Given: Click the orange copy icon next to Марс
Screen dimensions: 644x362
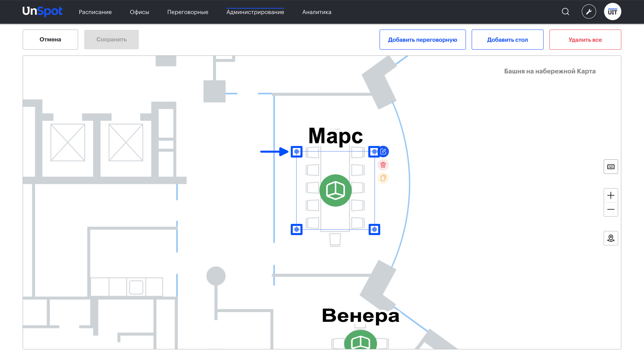Looking at the screenshot, I should pyautogui.click(x=383, y=178).
